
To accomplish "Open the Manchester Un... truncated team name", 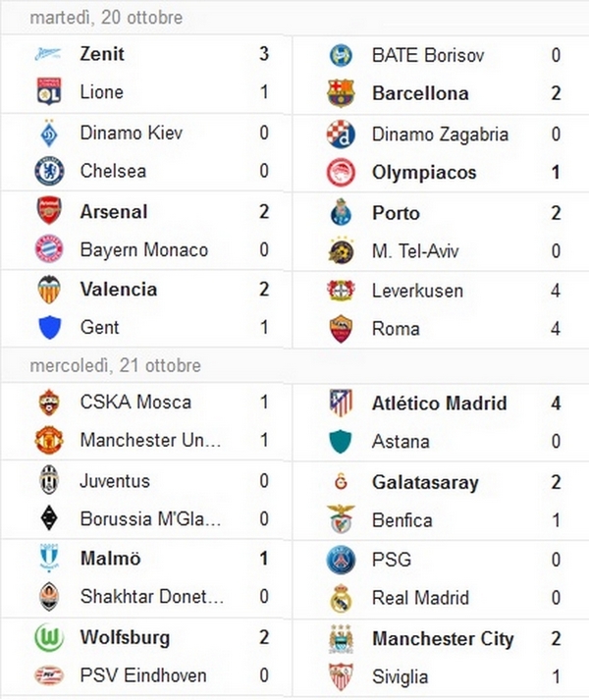I will pyautogui.click(x=150, y=440).
